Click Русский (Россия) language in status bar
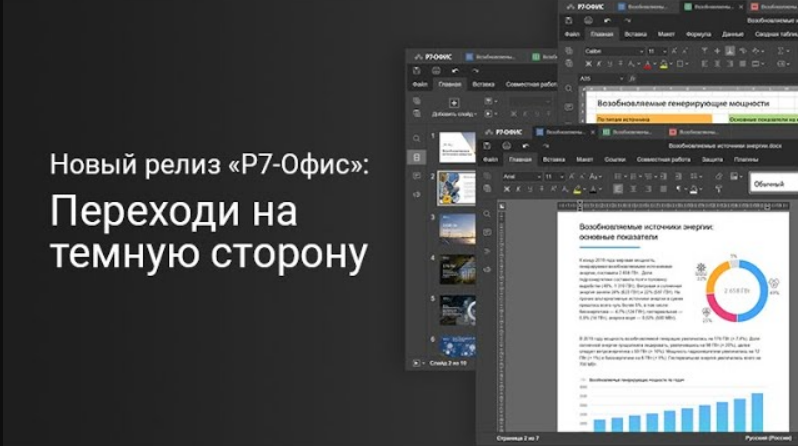This screenshot has height=446, width=798. pos(768,438)
